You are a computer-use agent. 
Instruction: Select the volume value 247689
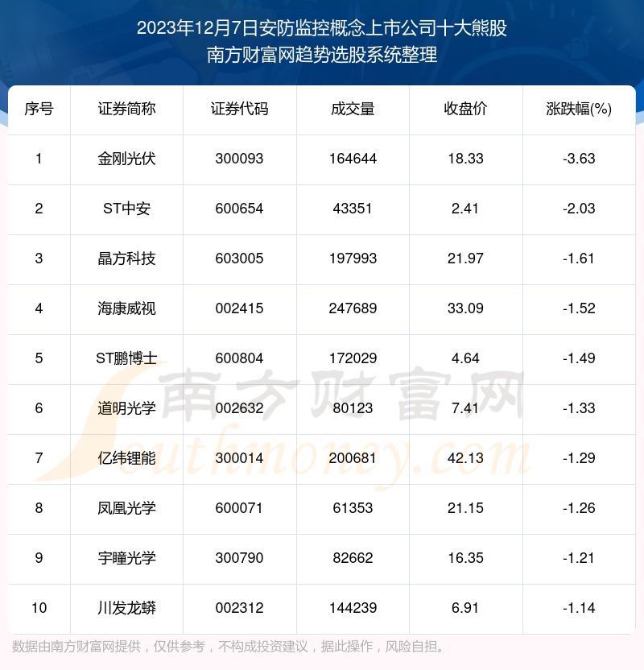(353, 308)
